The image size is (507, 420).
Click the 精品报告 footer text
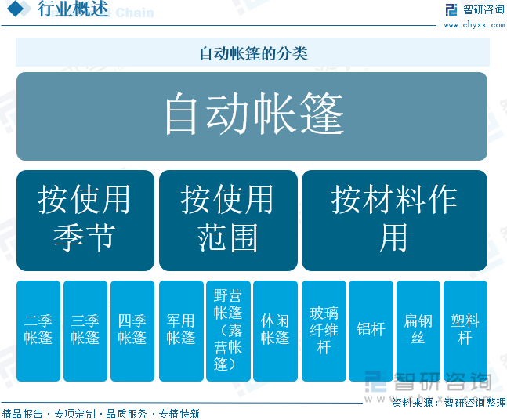tap(22, 414)
